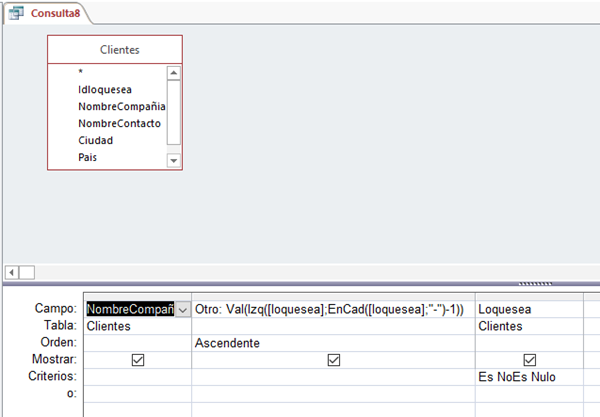Click the column selector bar above Otro expression

[x=333, y=297]
